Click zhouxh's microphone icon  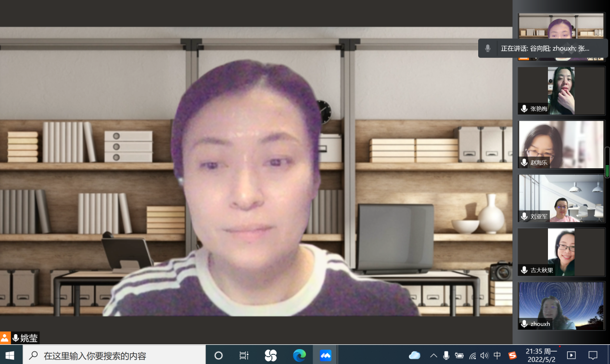524,324
